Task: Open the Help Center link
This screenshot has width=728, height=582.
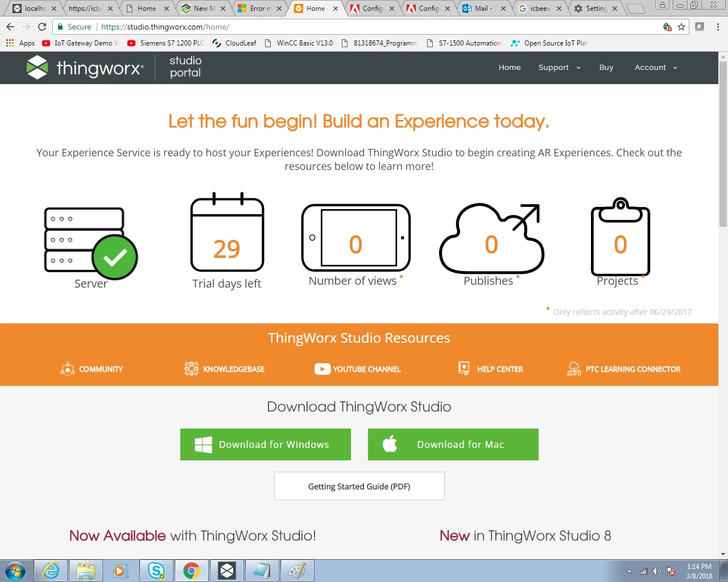Action: 490,369
